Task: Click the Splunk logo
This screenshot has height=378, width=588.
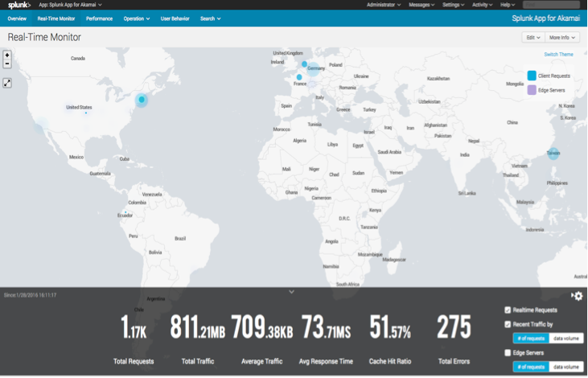Action: 19,5
